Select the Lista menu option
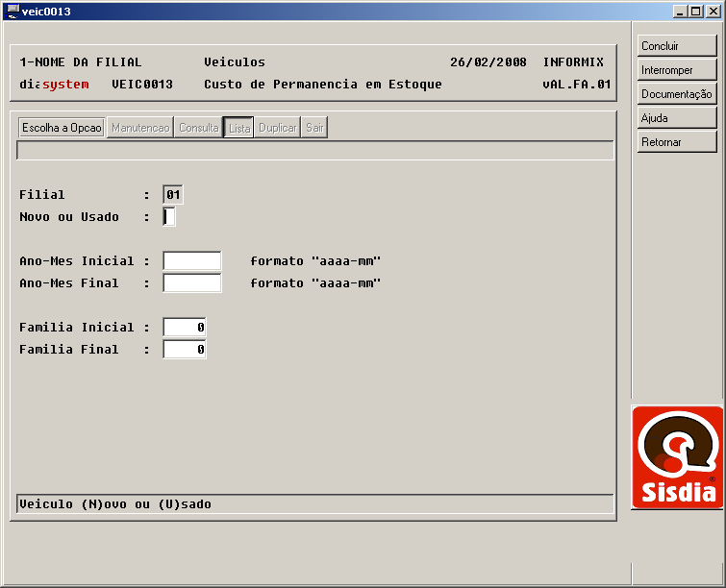Screen dimensions: 726x588 pos(238,128)
